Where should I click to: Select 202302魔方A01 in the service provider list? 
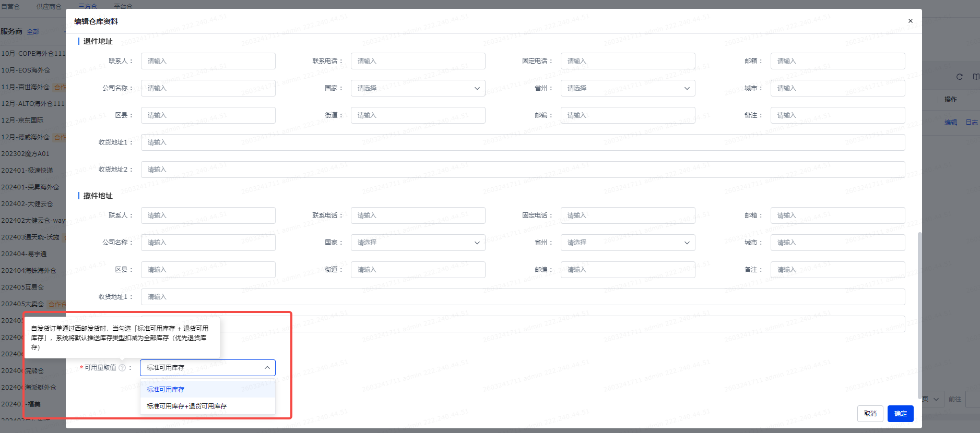point(25,154)
